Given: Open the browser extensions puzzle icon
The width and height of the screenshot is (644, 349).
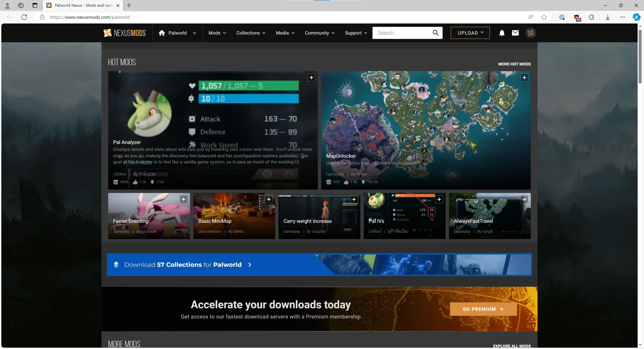Looking at the screenshot, I should [x=592, y=17].
